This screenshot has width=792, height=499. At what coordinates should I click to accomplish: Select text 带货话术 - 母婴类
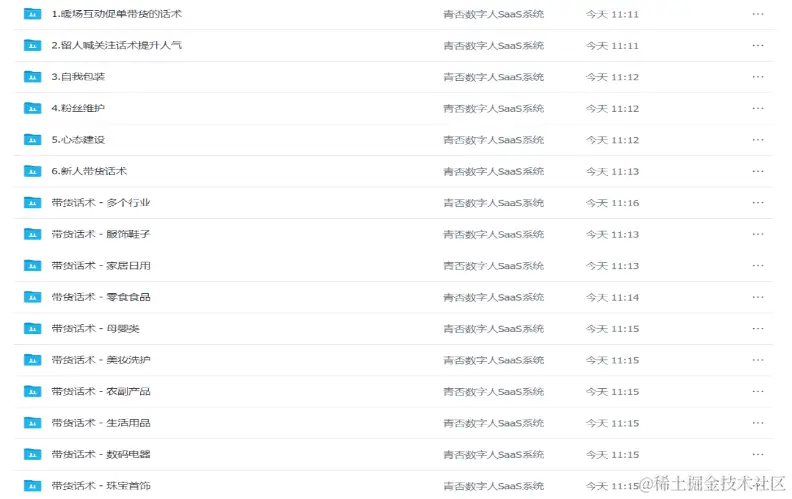[x=95, y=328]
